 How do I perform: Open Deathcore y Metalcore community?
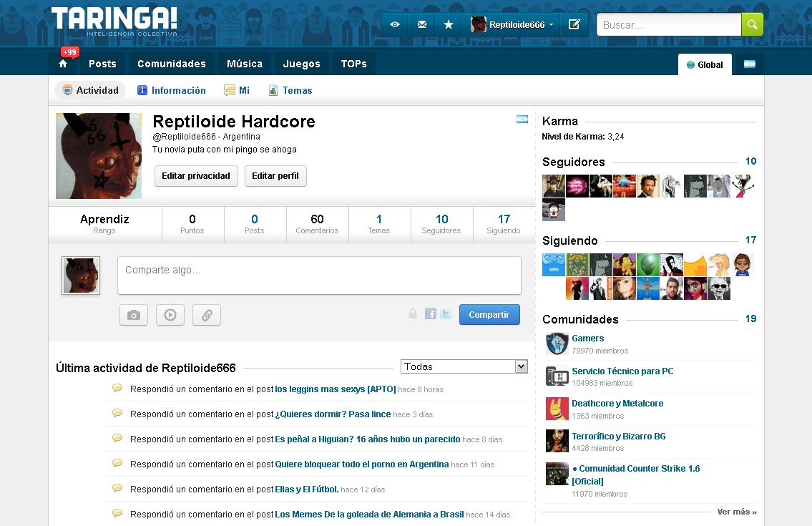617,403
